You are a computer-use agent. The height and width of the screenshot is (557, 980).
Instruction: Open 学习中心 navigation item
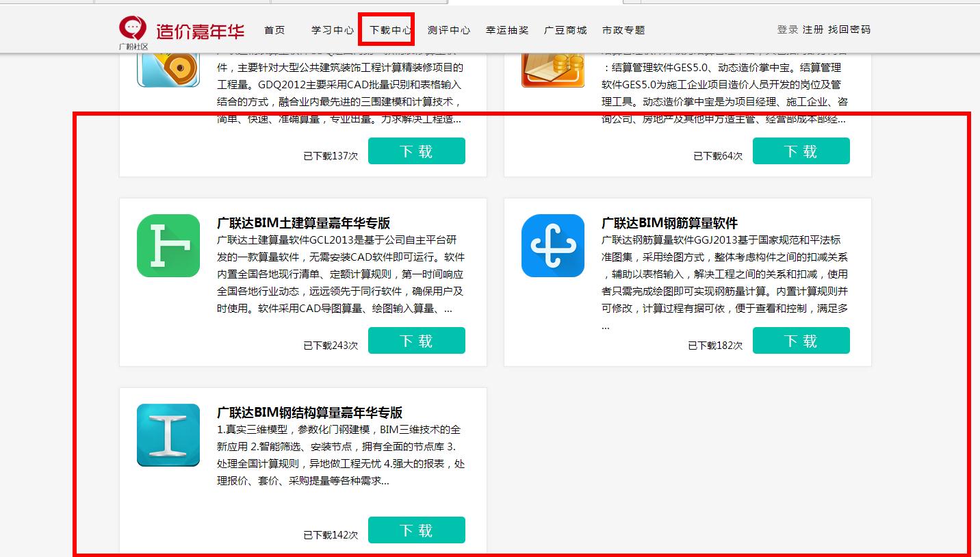coord(333,30)
